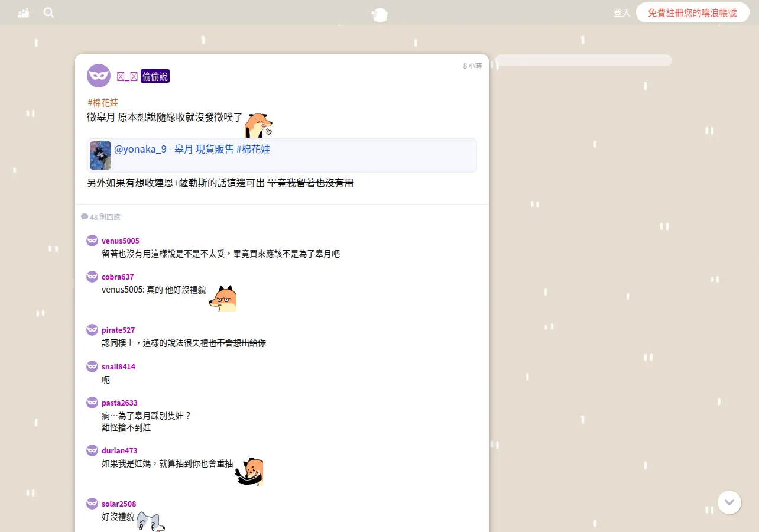Open the linked plurk preview thumbnail

coord(100,155)
